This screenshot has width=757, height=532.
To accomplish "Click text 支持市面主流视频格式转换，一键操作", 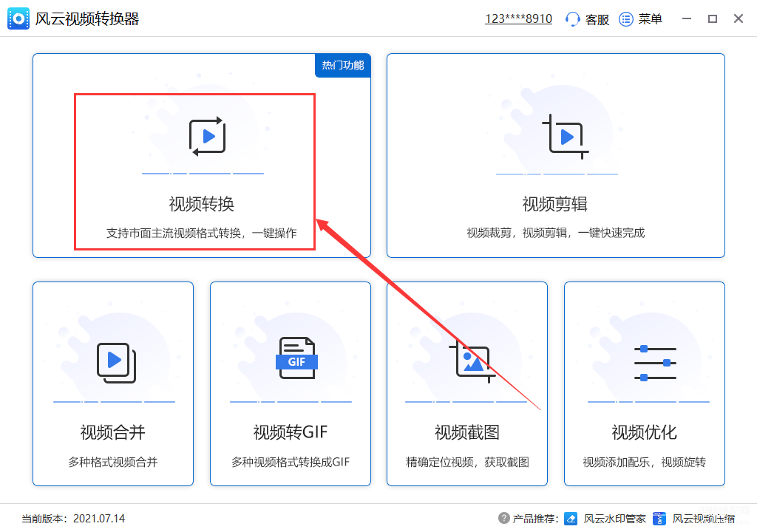I will click(x=201, y=233).
